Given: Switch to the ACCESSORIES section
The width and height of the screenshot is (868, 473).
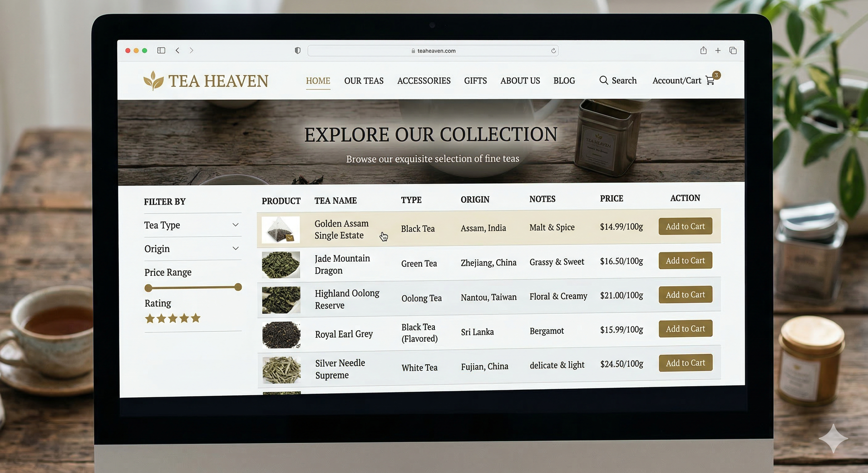Looking at the screenshot, I should coord(424,81).
